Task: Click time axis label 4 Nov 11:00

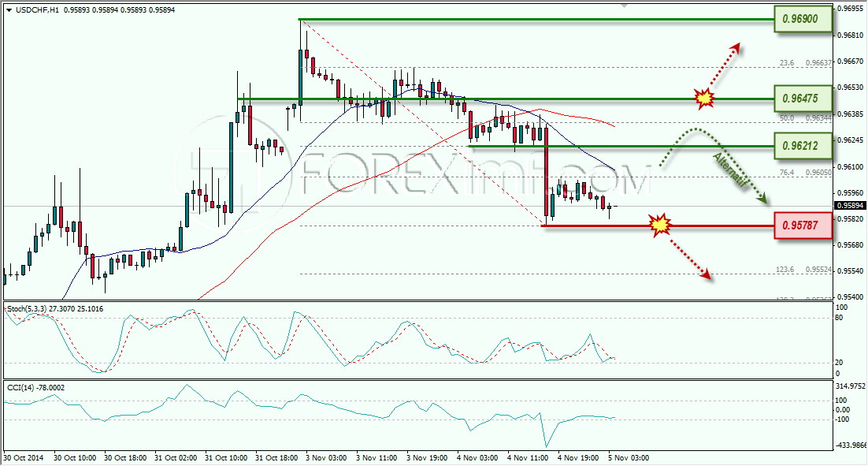Action: (528, 457)
